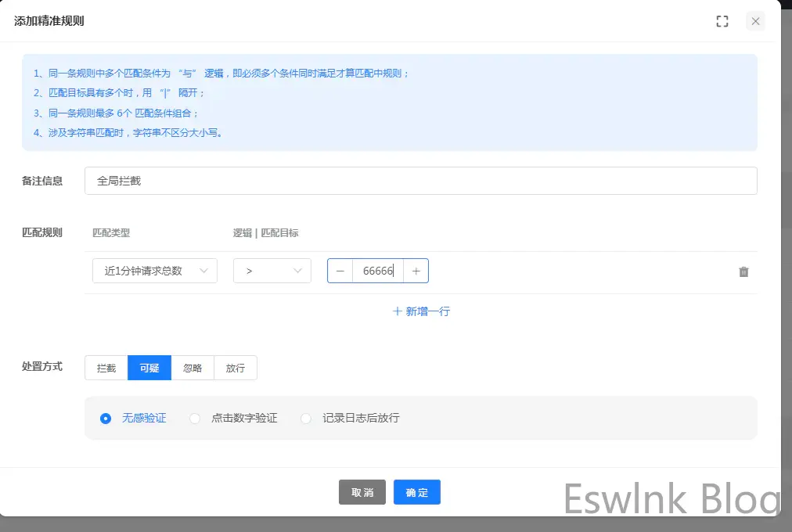792x532 pixels.
Task: Choose the 无感验证 radio button
Action: click(106, 419)
